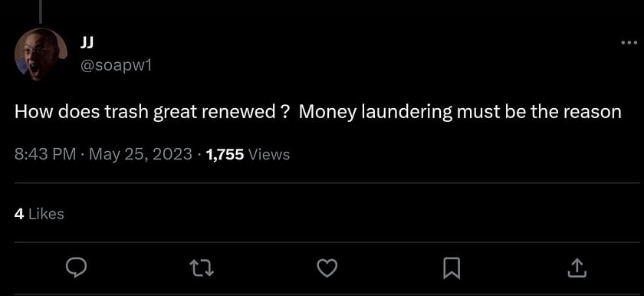The width and height of the screenshot is (644, 296).
Task: Open the list of 4 Likes
Action: pos(39,213)
